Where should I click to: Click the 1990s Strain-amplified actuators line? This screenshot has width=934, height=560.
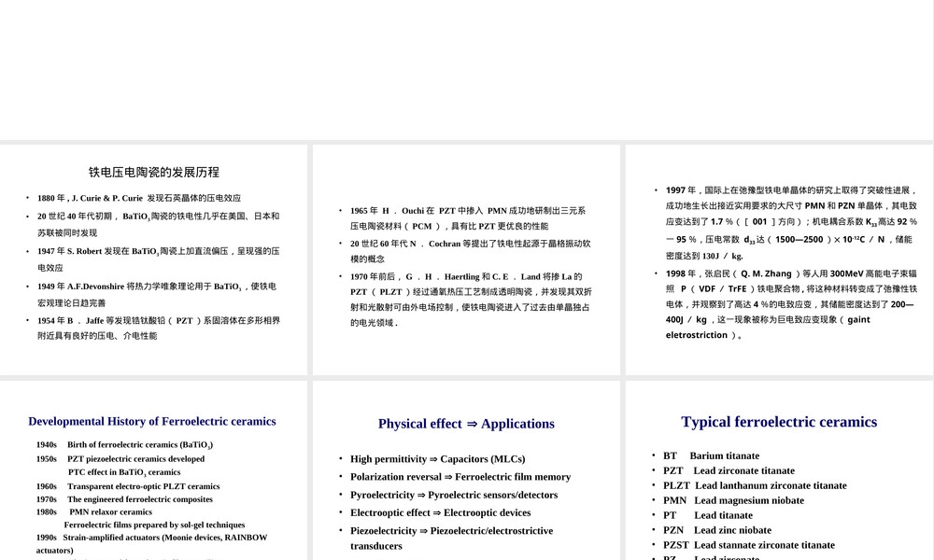click(x=152, y=544)
